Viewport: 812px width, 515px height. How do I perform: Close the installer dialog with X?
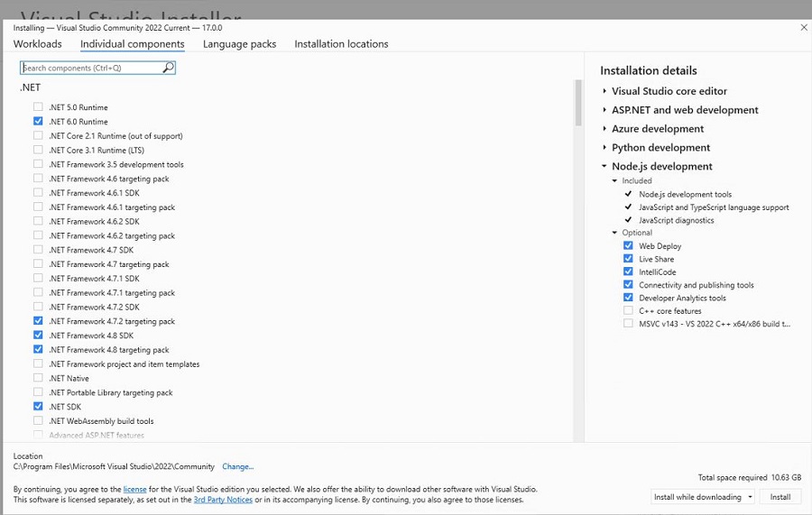804,27
